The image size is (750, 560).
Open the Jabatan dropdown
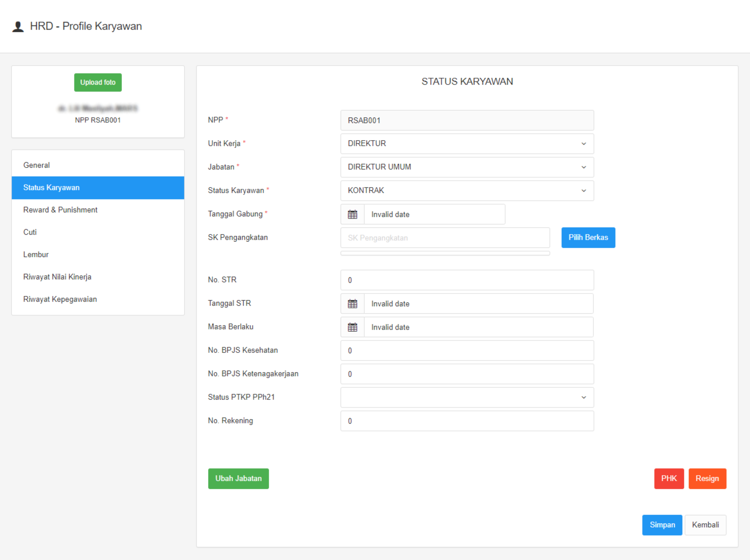467,167
